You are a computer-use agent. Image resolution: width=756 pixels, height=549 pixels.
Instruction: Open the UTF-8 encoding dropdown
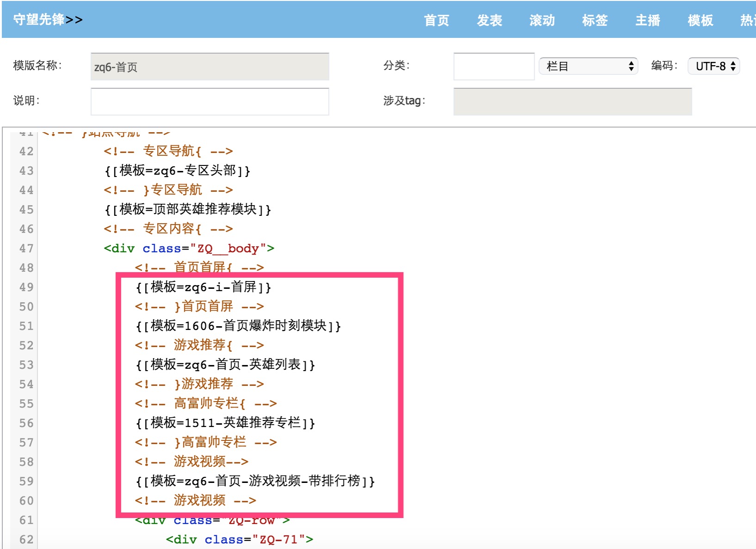714,66
